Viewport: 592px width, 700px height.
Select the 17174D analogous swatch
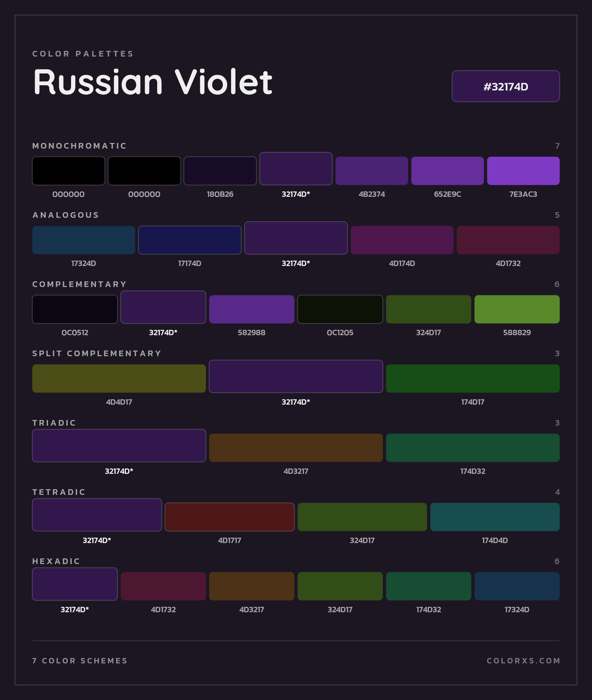coord(190,240)
